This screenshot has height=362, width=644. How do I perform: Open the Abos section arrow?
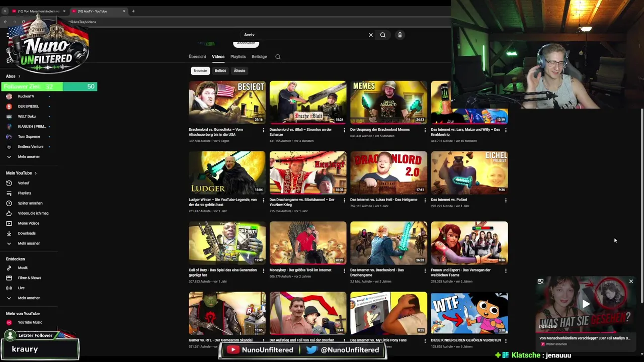pos(19,76)
